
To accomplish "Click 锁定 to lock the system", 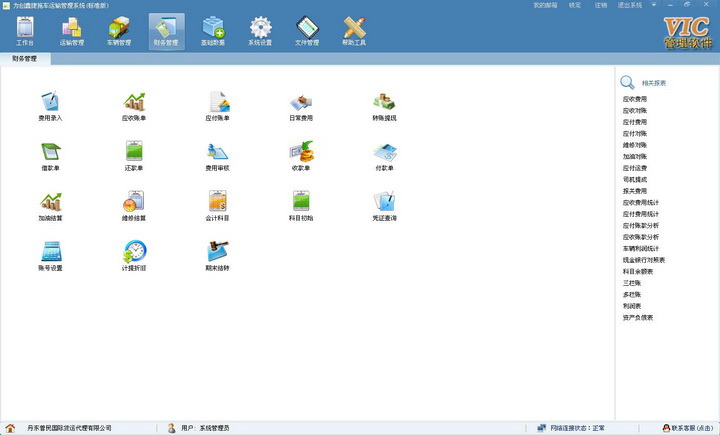I will tap(575, 5).
